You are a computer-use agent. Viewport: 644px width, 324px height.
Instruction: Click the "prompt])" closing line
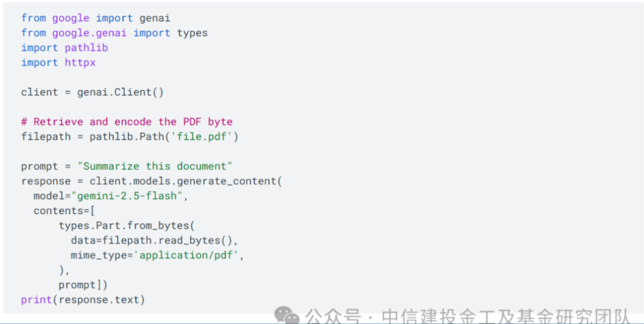click(83, 285)
